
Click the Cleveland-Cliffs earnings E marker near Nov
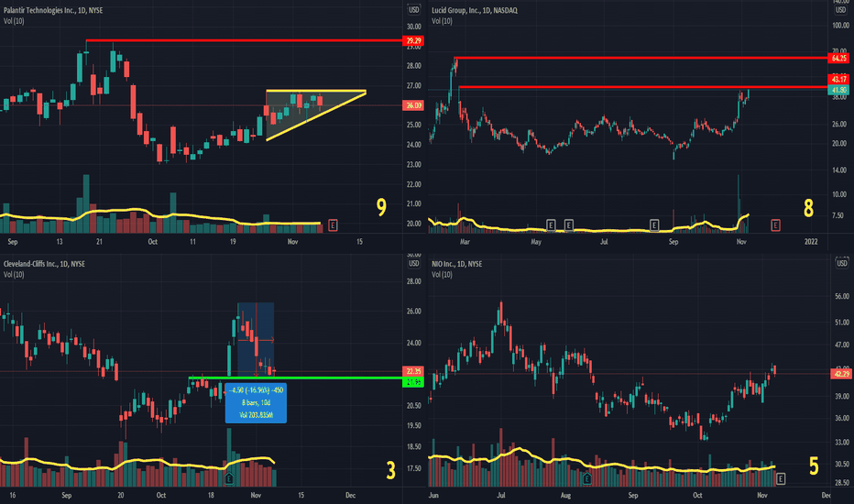coord(229,479)
